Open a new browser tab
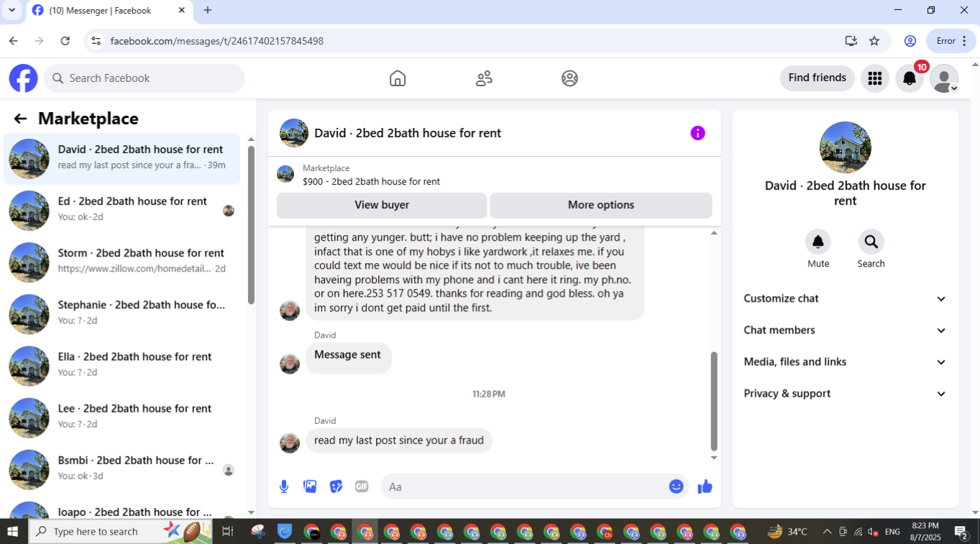The image size is (980, 544). pyautogui.click(x=208, y=10)
